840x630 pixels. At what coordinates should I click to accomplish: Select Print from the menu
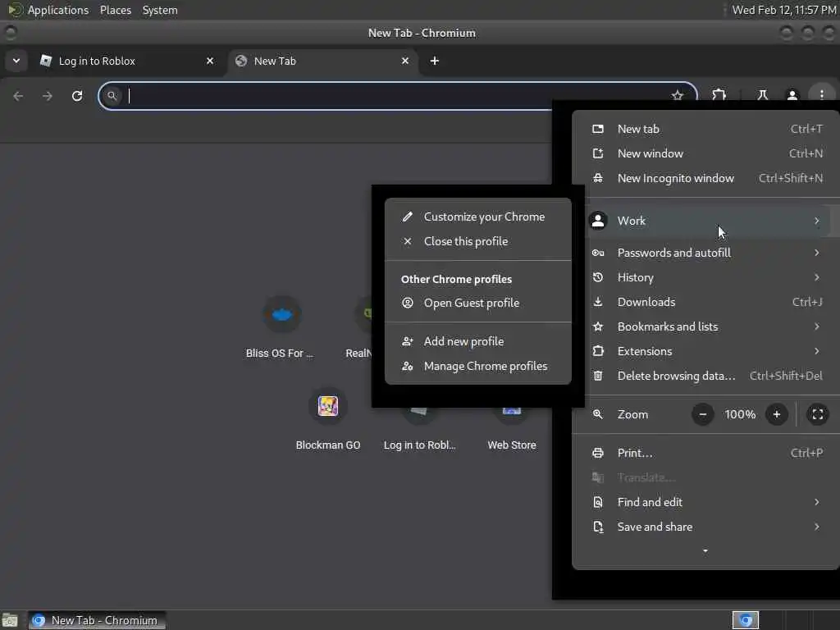point(707,453)
